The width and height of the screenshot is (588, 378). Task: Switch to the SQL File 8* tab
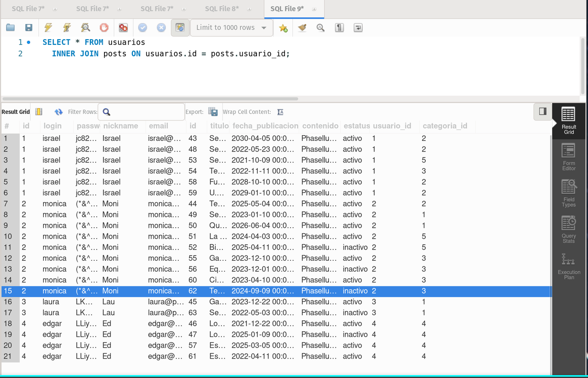click(x=222, y=9)
